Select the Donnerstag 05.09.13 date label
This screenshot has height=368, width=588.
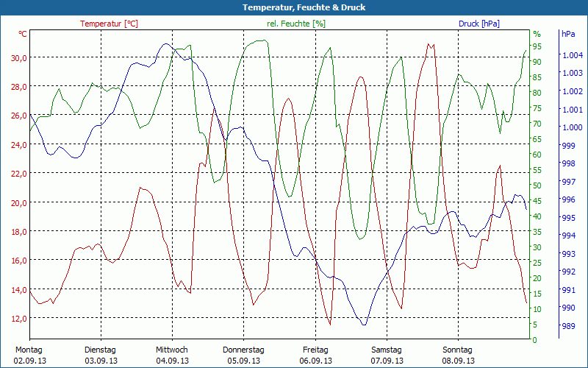(243, 355)
